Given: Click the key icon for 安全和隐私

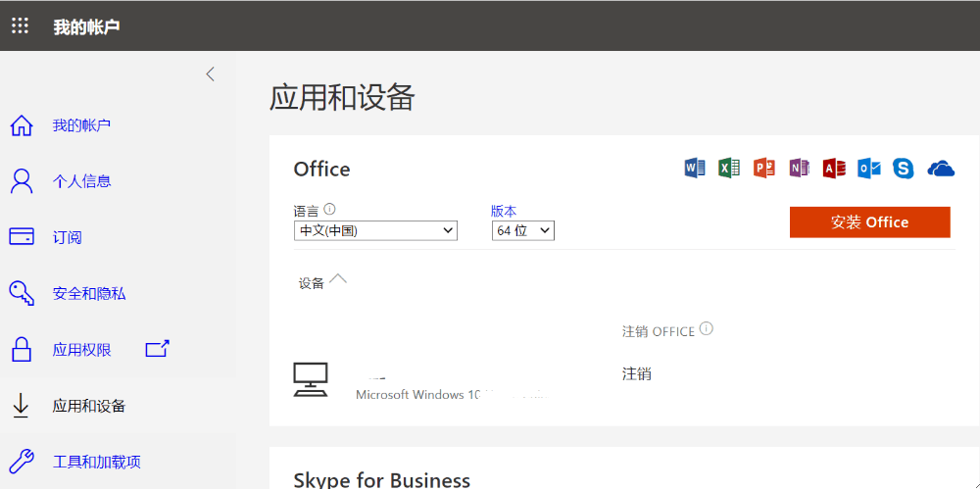Looking at the screenshot, I should 22,293.
